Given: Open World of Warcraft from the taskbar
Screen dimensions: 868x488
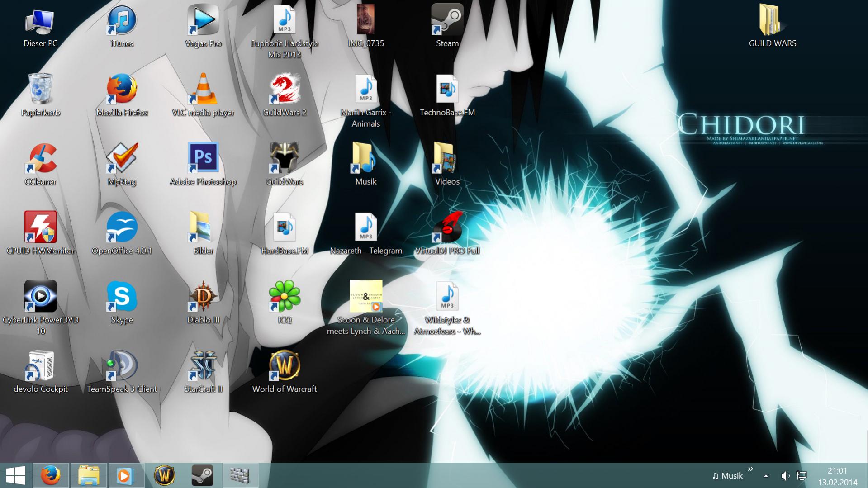Looking at the screenshot, I should 165,475.
